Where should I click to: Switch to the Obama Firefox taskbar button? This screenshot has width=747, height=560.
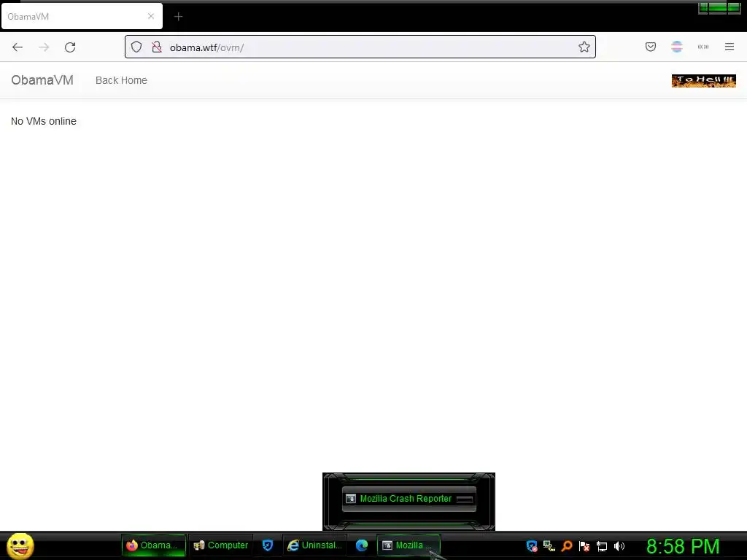[153, 545]
